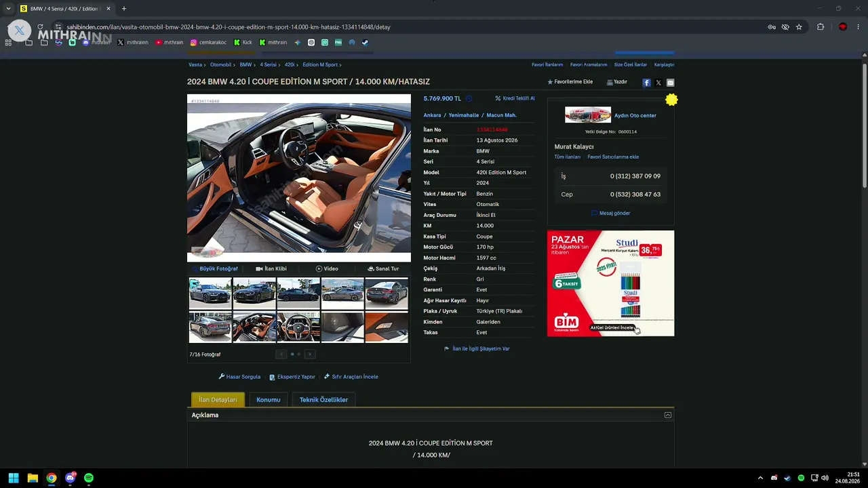The width and height of the screenshot is (868, 488).
Task: Collapse the Açıklama section
Action: (668, 415)
